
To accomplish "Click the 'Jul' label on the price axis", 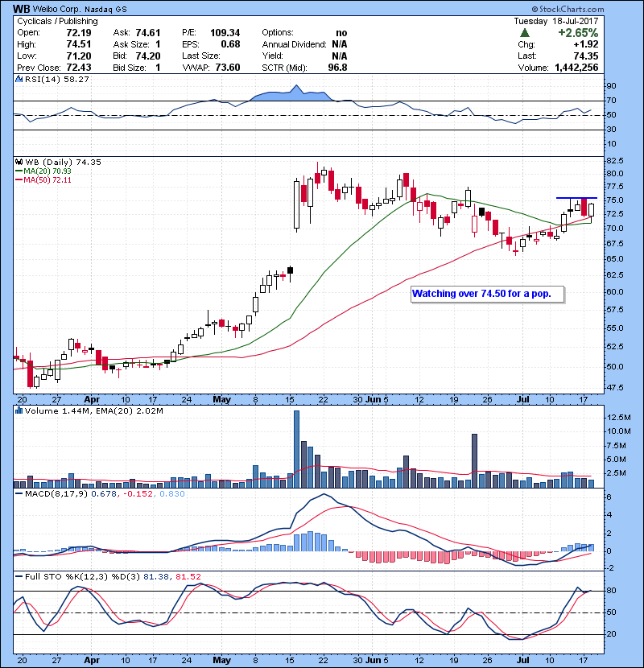I will [524, 399].
